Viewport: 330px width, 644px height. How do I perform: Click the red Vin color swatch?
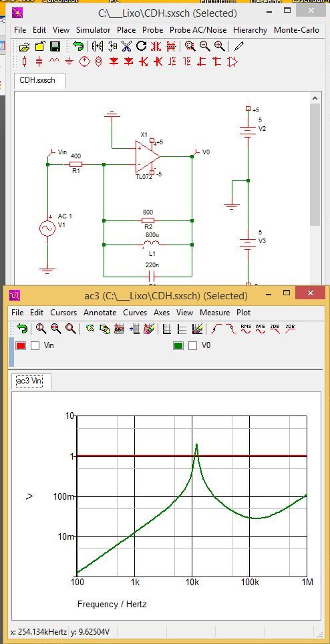point(21,346)
